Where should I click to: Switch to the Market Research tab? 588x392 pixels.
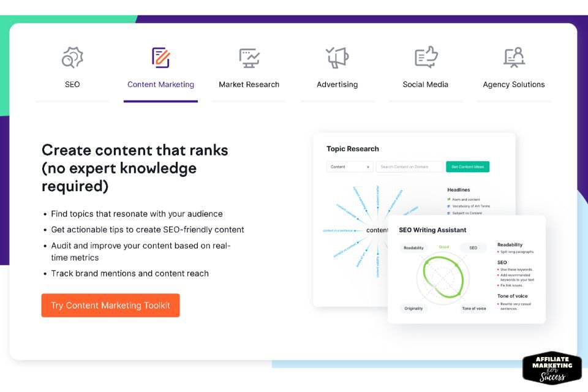(249, 85)
